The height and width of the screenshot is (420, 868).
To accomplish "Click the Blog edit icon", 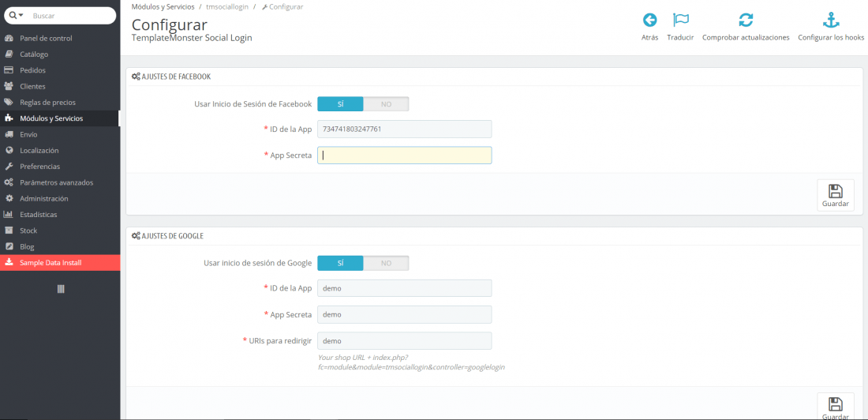I will pos(9,246).
